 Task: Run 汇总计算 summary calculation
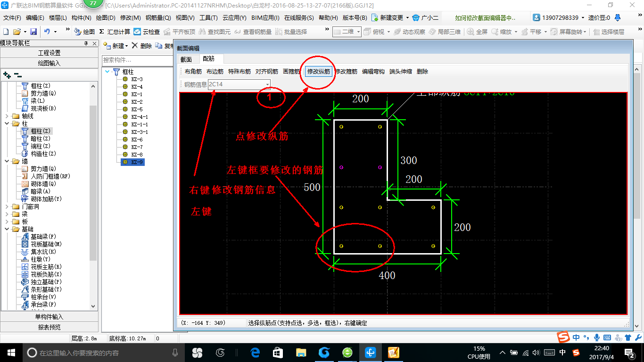115,32
